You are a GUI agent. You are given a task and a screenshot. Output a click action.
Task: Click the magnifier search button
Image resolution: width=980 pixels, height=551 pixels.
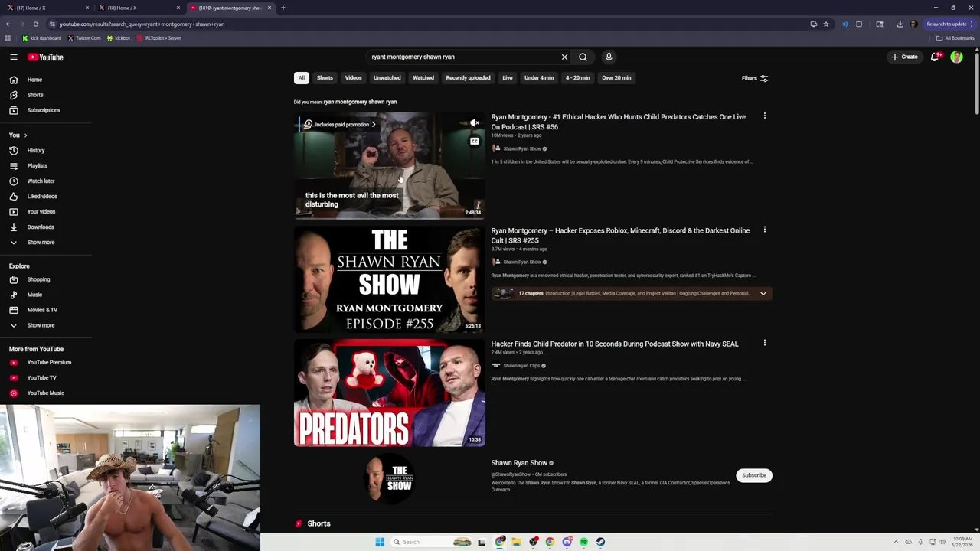[583, 57]
